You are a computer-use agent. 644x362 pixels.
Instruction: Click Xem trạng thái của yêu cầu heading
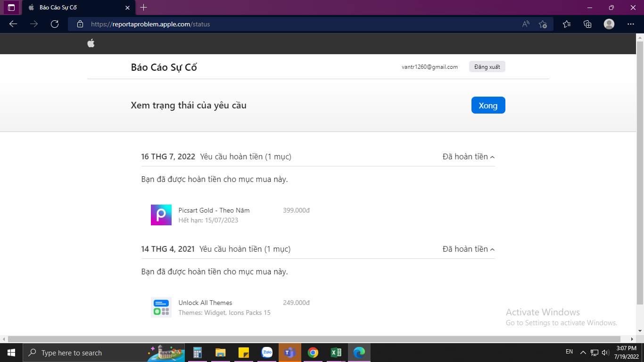click(189, 105)
